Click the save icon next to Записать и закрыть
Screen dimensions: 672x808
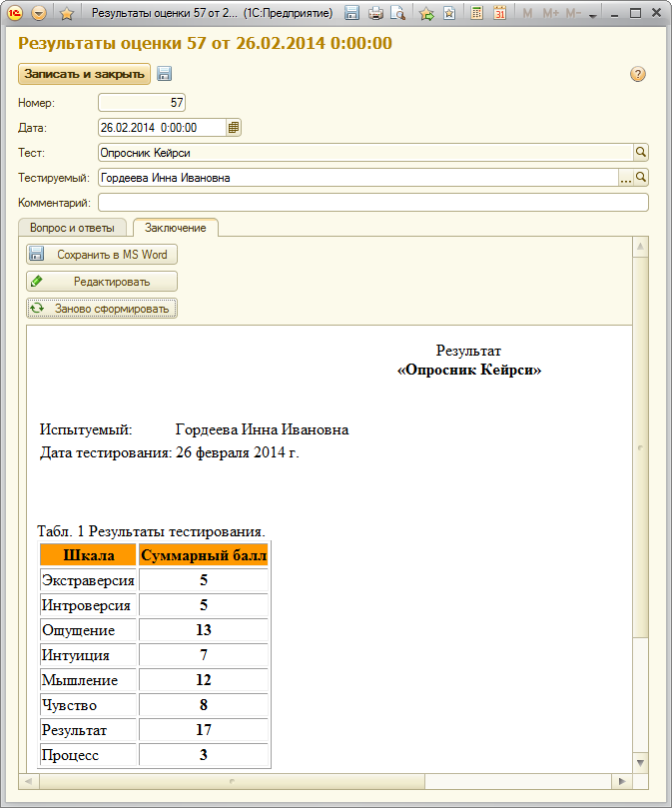click(x=165, y=74)
